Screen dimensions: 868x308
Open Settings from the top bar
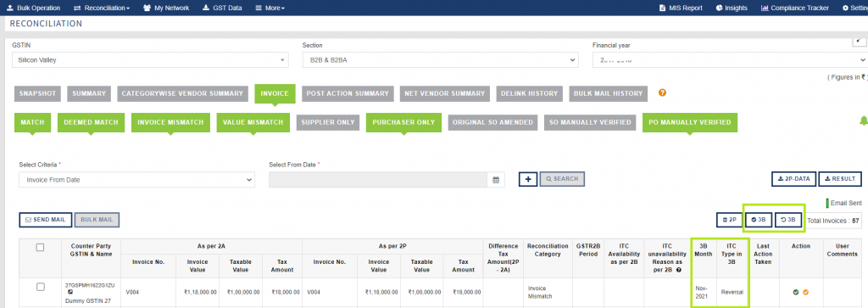click(854, 8)
